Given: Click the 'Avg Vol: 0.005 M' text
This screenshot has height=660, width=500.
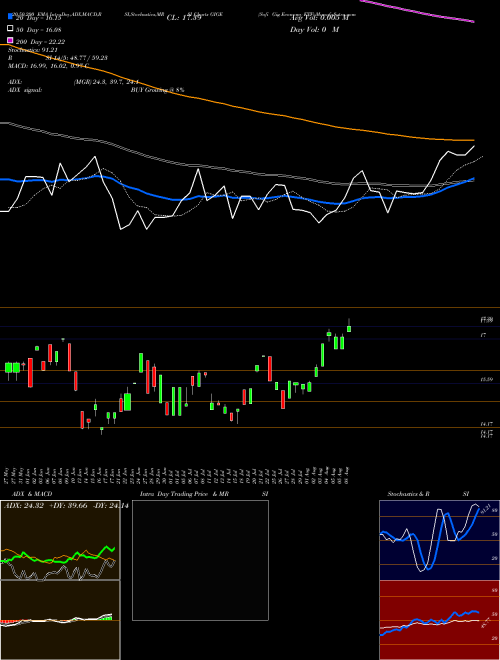Looking at the screenshot, I should click(319, 18).
